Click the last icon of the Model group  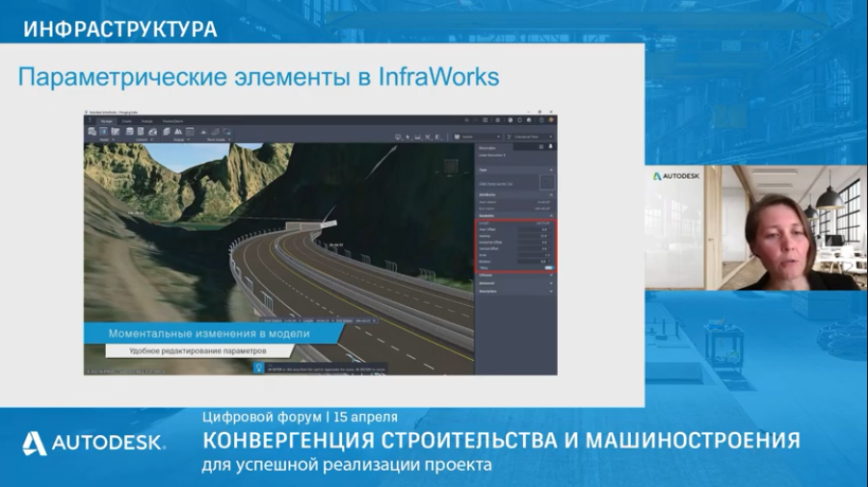(116, 131)
